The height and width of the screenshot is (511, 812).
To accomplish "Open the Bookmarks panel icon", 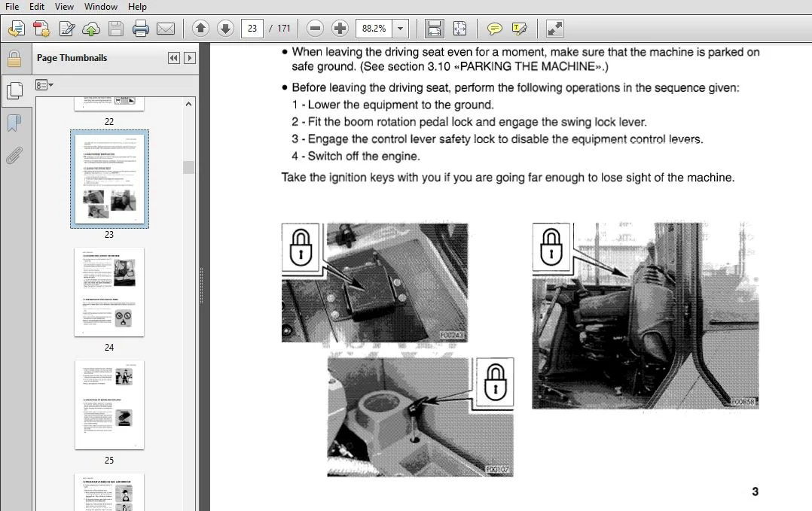I will click(x=14, y=123).
